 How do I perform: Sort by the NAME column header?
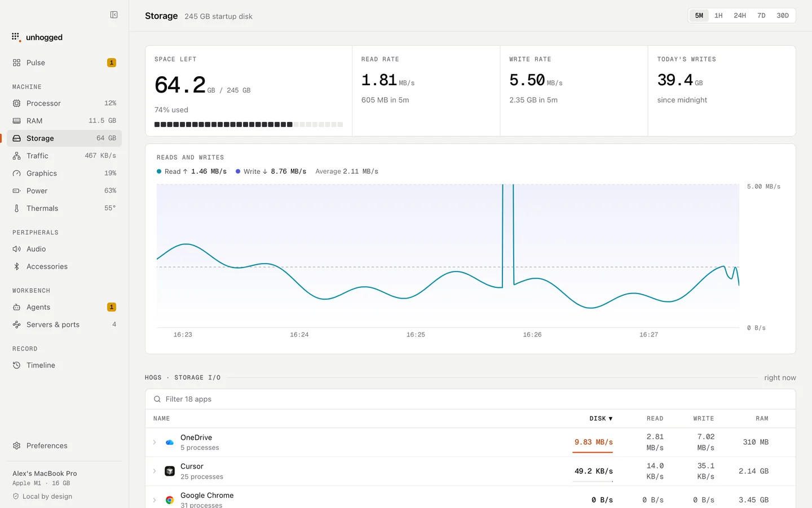point(161,419)
